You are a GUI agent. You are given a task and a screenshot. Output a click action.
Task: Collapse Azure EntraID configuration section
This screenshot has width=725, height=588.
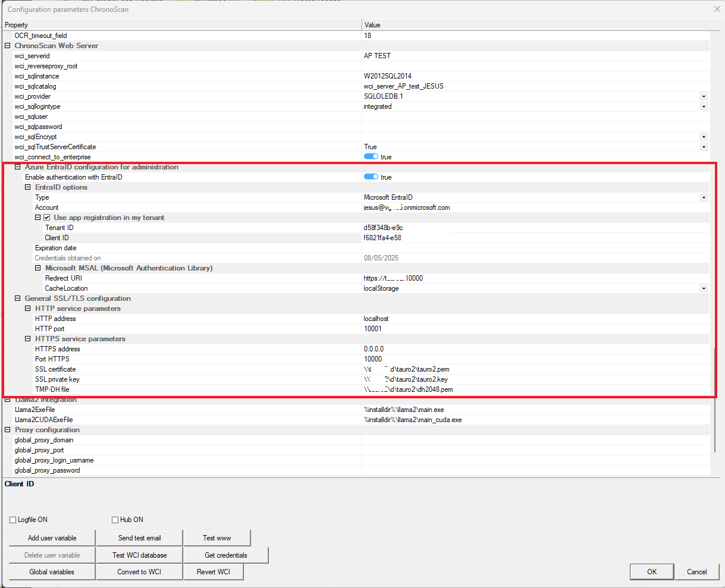click(x=18, y=167)
